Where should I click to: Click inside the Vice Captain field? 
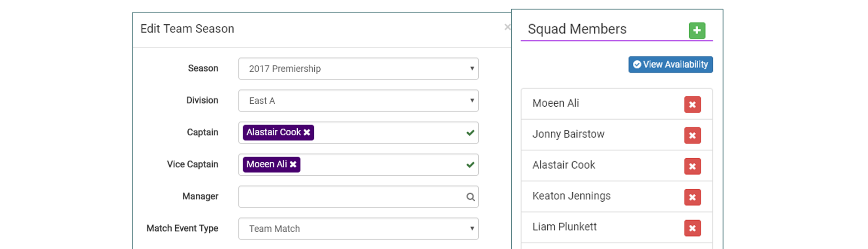[x=378, y=165]
